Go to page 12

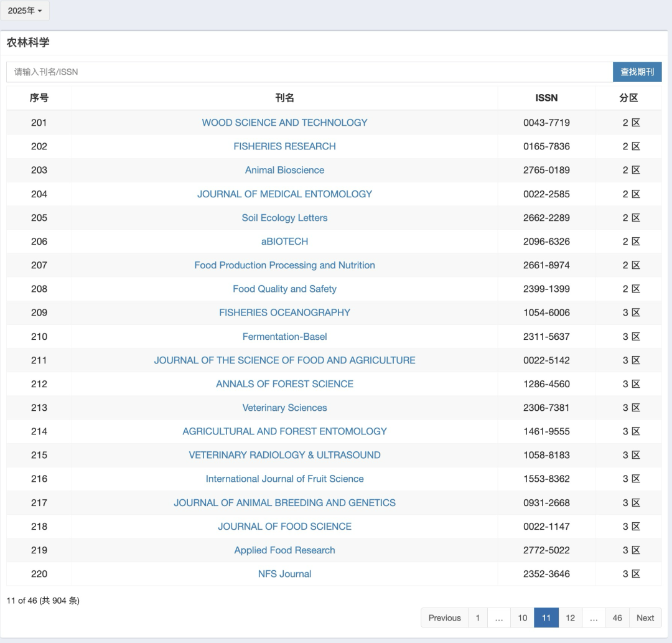[x=570, y=617]
